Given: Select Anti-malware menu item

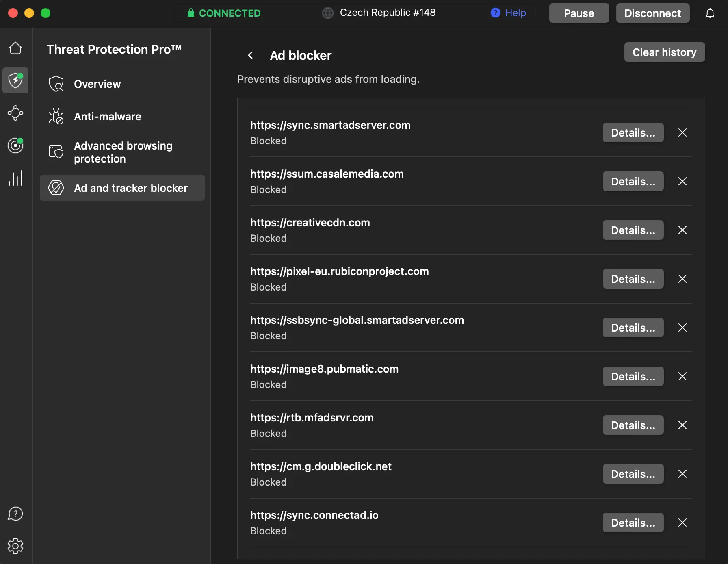Looking at the screenshot, I should tap(107, 117).
